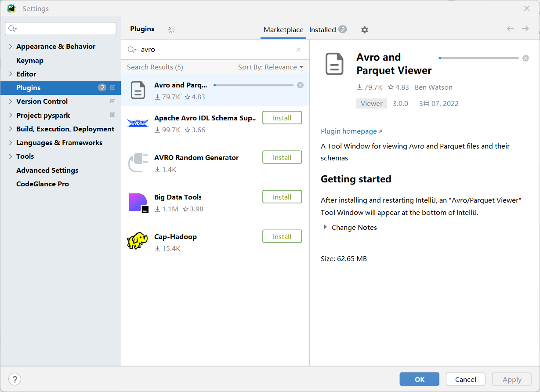This screenshot has height=392, width=540.
Task: Click the plugin search magnifier icon
Action: [132, 50]
